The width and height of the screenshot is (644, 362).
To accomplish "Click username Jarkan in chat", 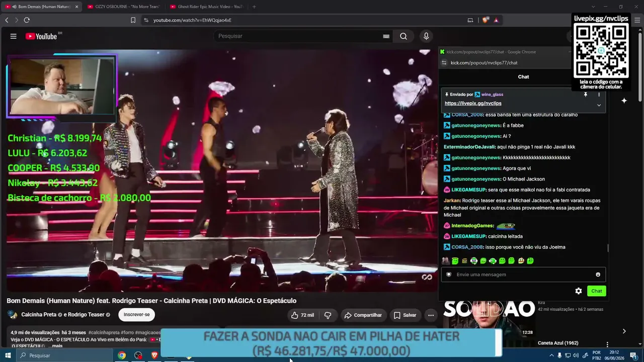I will click(x=452, y=201).
